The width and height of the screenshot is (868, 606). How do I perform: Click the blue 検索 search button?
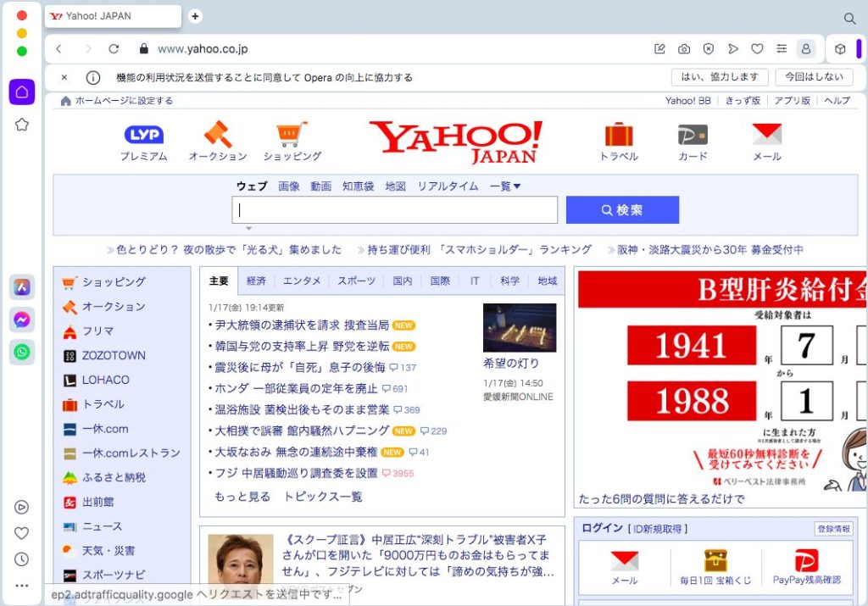coord(622,209)
